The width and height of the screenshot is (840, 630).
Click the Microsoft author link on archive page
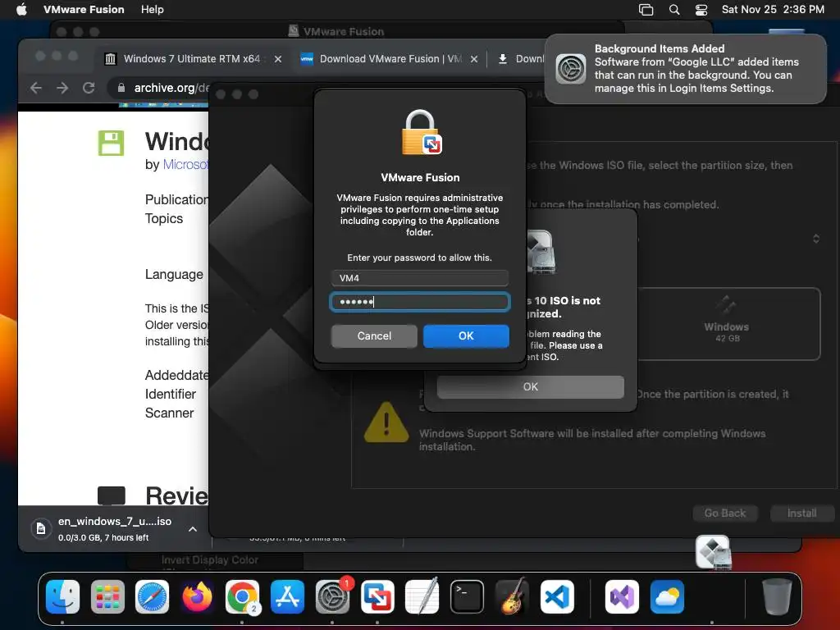pyautogui.click(x=185, y=164)
